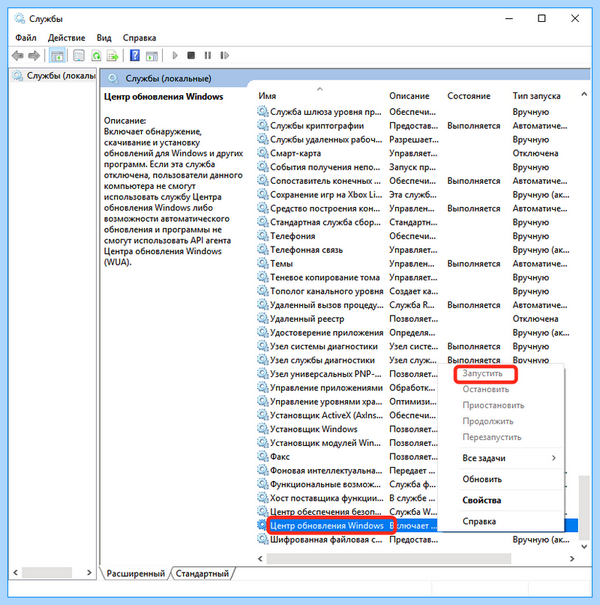Click the list vertical scrollbar thumb

[x=584, y=507]
